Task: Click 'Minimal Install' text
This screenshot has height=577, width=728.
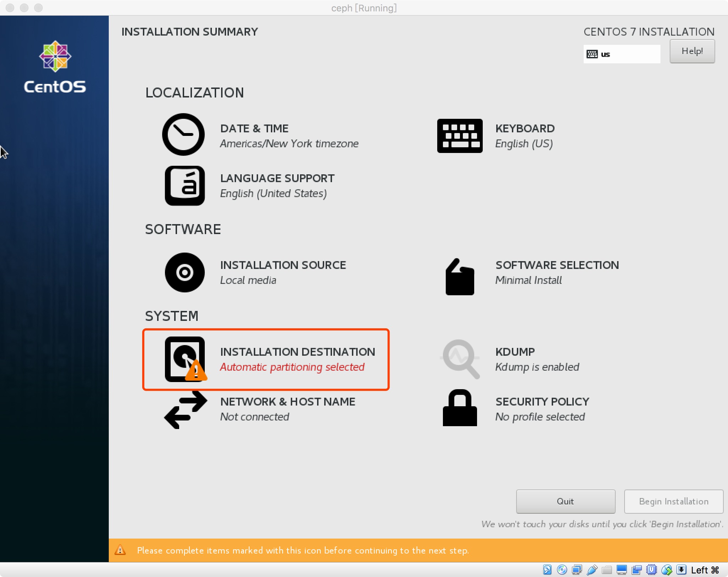Action: (x=529, y=280)
